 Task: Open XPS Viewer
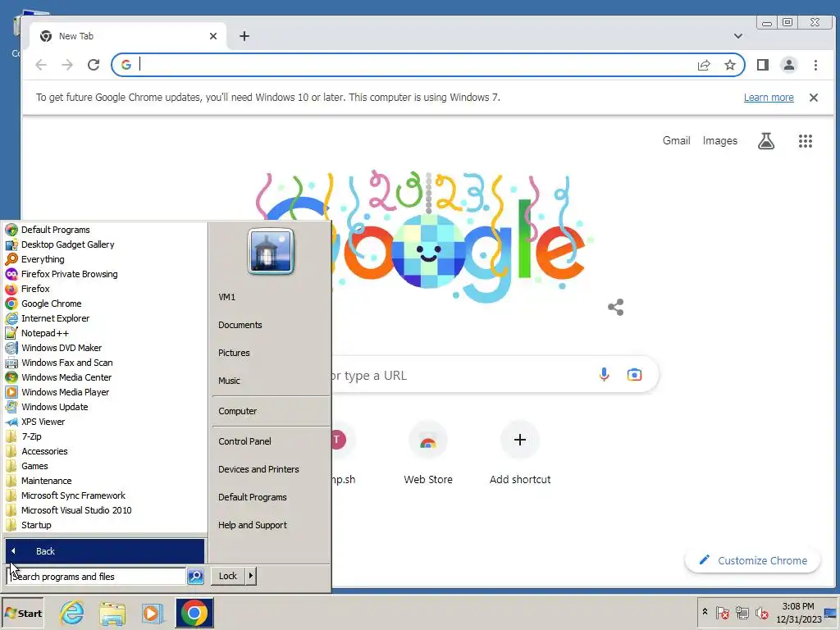(43, 422)
